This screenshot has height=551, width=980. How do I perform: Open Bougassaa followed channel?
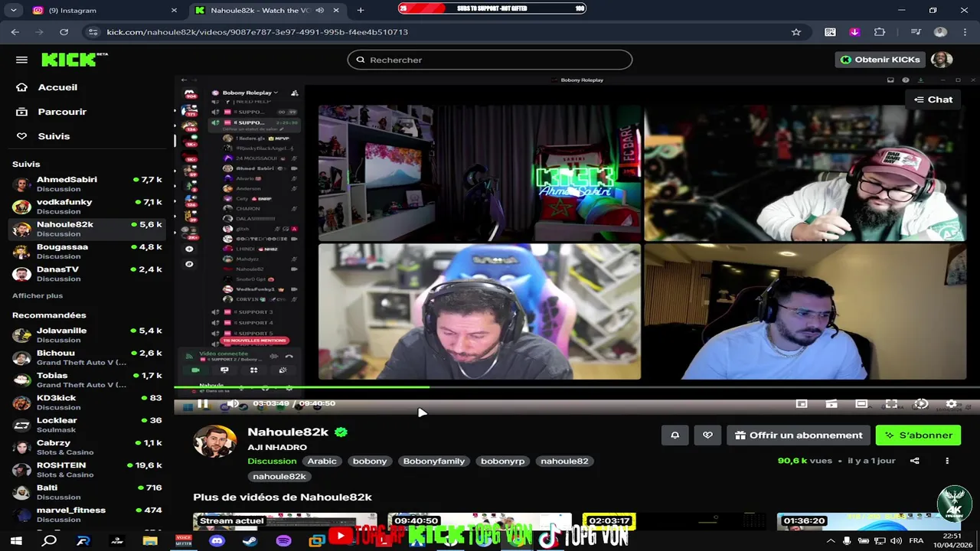coord(87,251)
